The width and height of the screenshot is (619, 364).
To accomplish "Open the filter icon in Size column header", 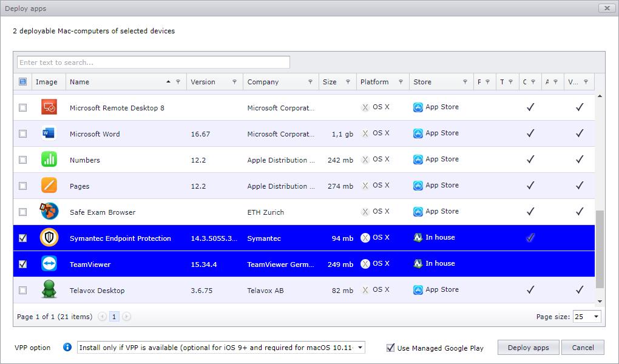I will tap(348, 82).
